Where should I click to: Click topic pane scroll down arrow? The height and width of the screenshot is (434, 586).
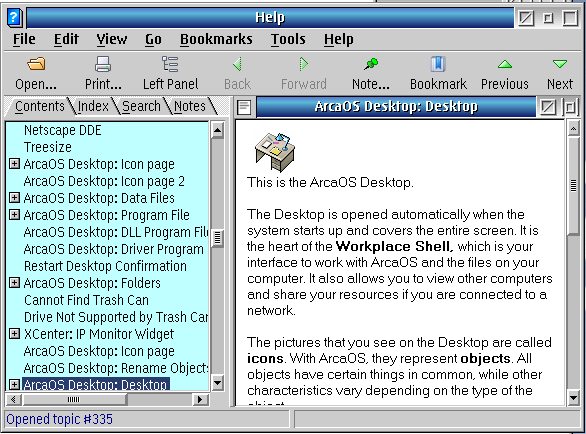573,398
